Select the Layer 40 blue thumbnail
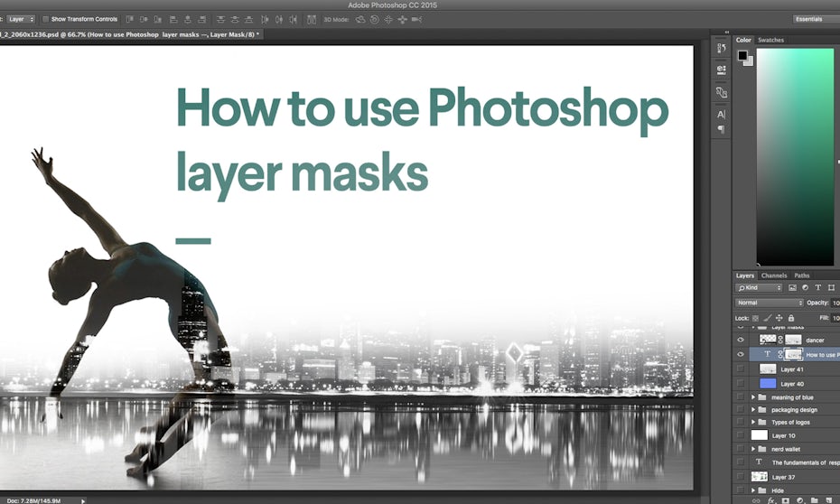Viewport: 840px width, 504px height. coord(768,383)
